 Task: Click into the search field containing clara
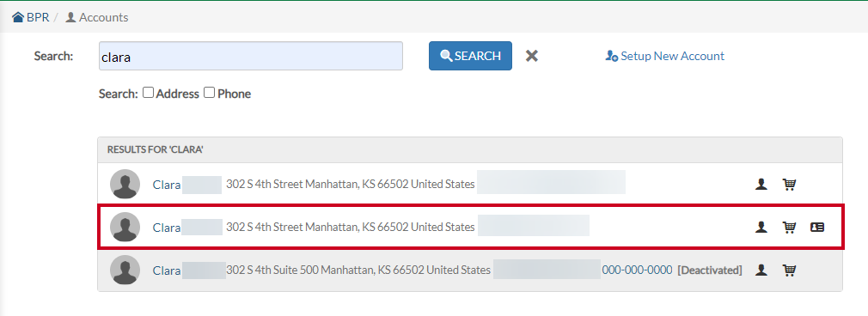point(251,56)
